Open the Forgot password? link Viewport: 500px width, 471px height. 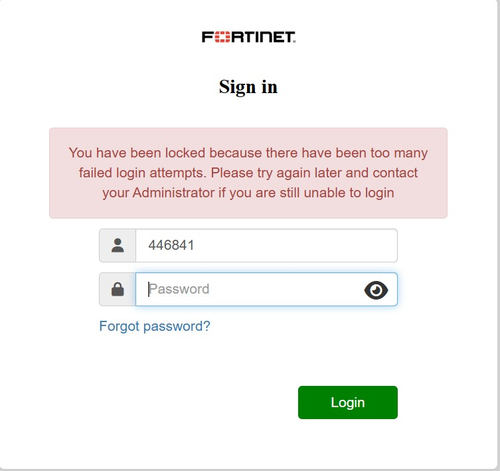click(x=155, y=326)
